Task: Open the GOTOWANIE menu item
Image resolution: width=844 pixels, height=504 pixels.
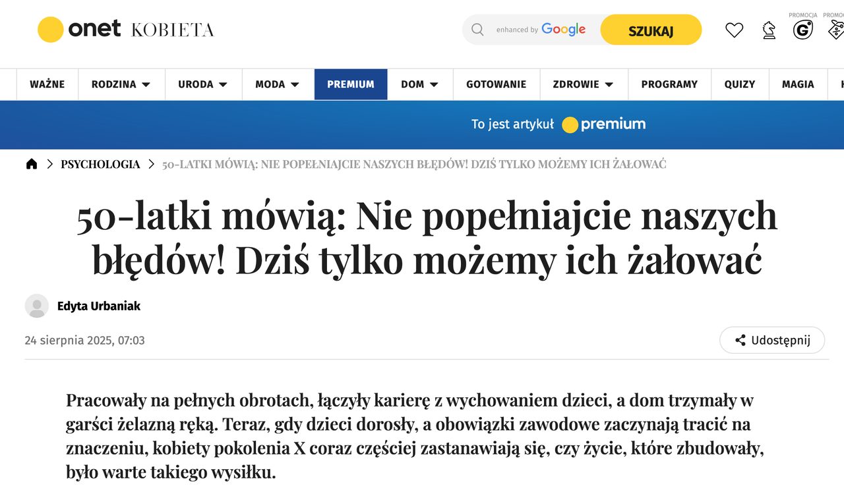Action: coord(496,84)
